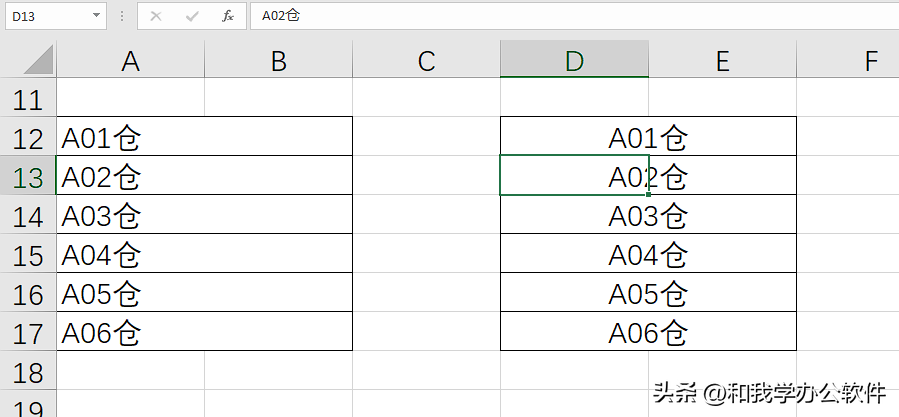
Task: Click the Enter checkmark icon in formula bar
Action: coord(191,16)
